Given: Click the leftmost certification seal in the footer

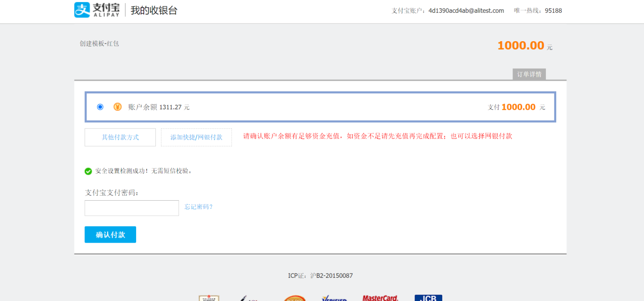Looking at the screenshot, I should (209, 298).
